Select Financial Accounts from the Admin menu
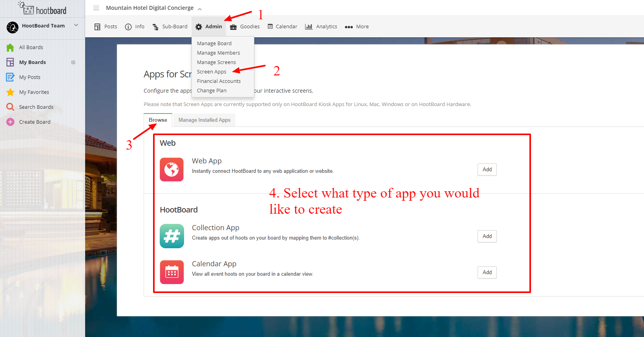644x337 pixels. (x=219, y=81)
